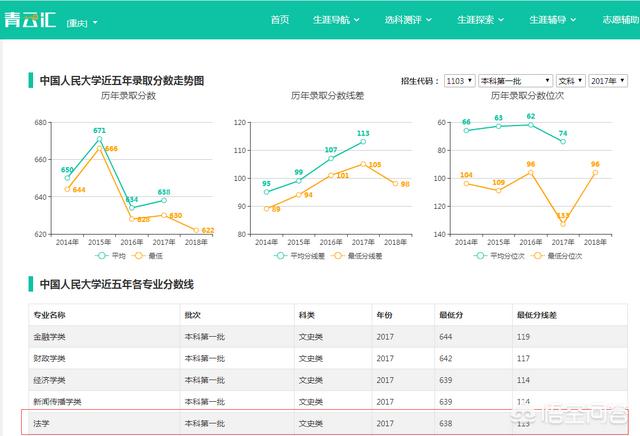The height and width of the screenshot is (436, 640).
Task: Toggle 平均 legend in 历年录取分数 chart
Action: (111, 256)
